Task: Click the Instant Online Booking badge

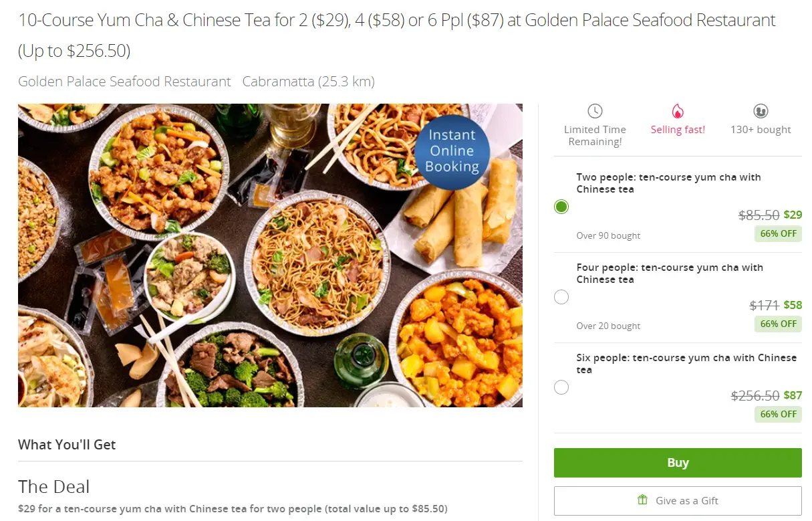Action: [x=452, y=151]
